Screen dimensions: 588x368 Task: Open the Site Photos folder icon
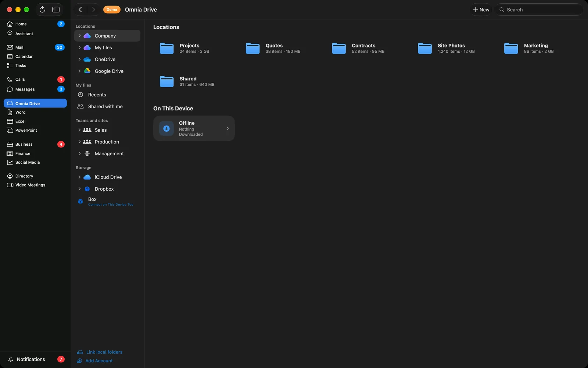[424, 48]
